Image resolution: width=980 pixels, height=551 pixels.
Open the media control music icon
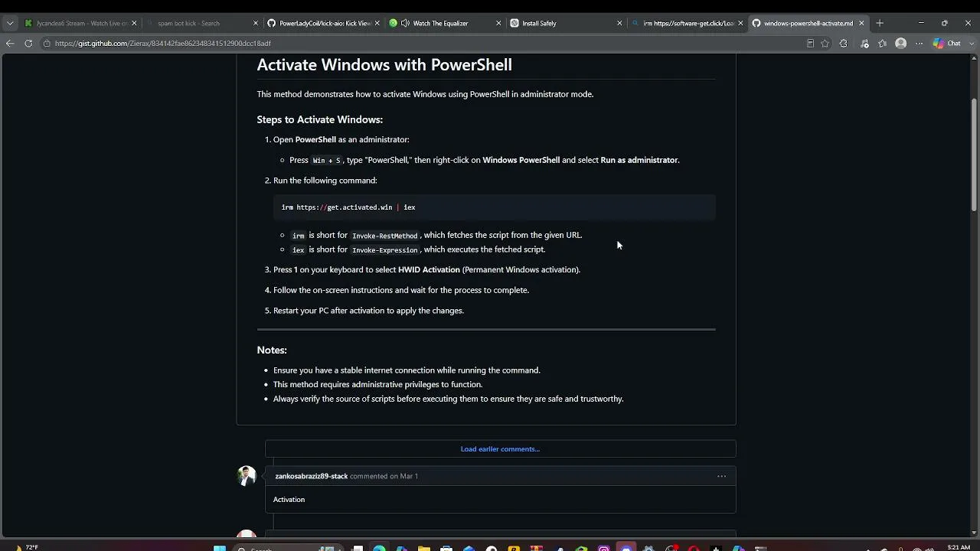coord(864,44)
